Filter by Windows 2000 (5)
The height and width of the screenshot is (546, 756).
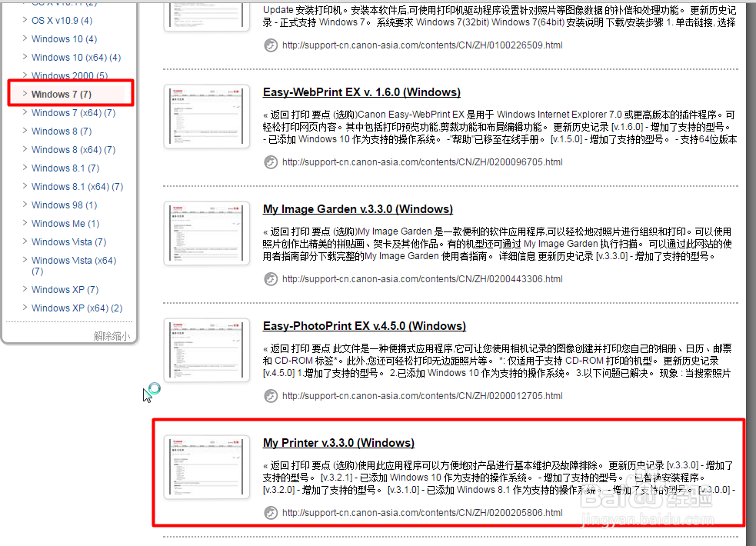tap(69, 75)
